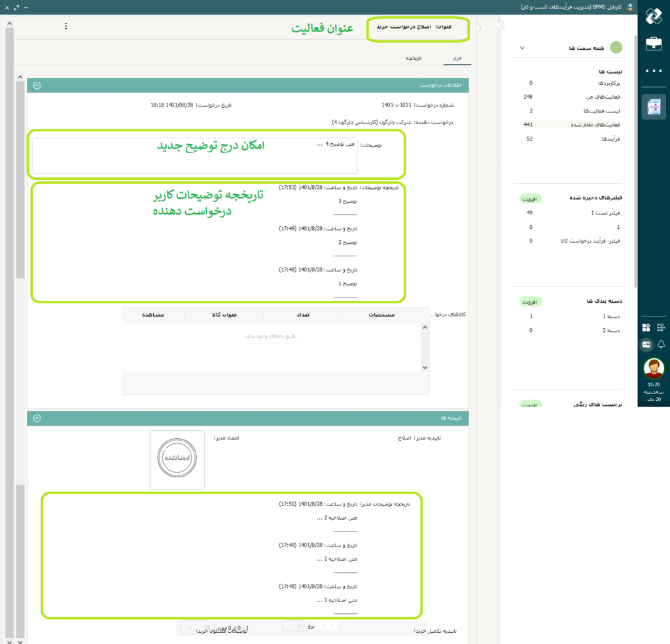Image resolution: width=670 pixels, height=644 pixels.
Task: Open the vertical three-dot form options menu
Action: tap(66, 26)
